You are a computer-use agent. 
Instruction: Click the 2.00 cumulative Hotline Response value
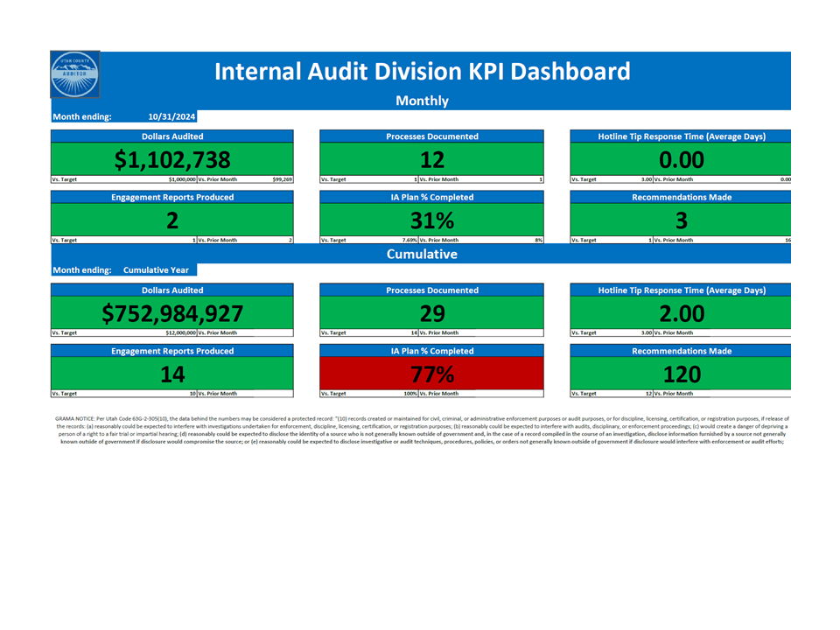(682, 313)
